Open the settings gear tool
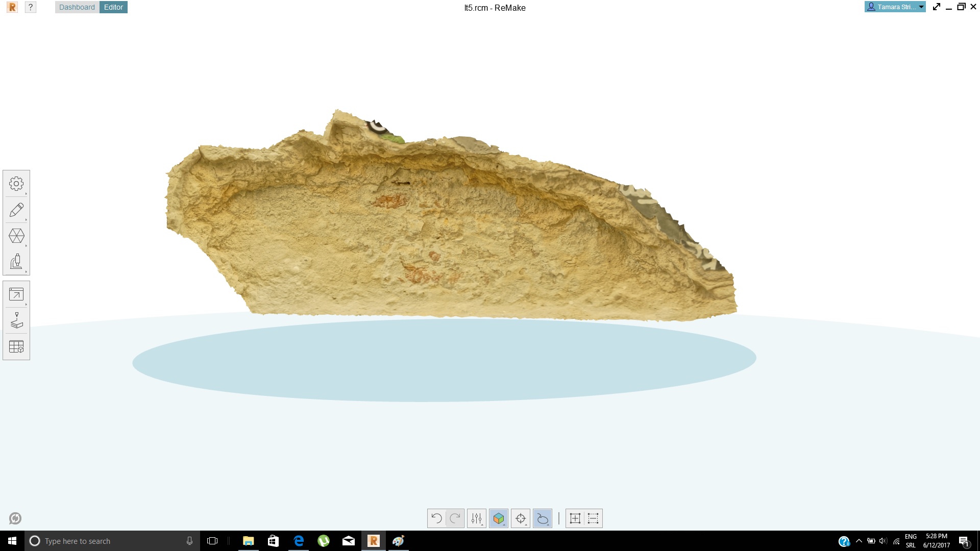 click(x=16, y=184)
